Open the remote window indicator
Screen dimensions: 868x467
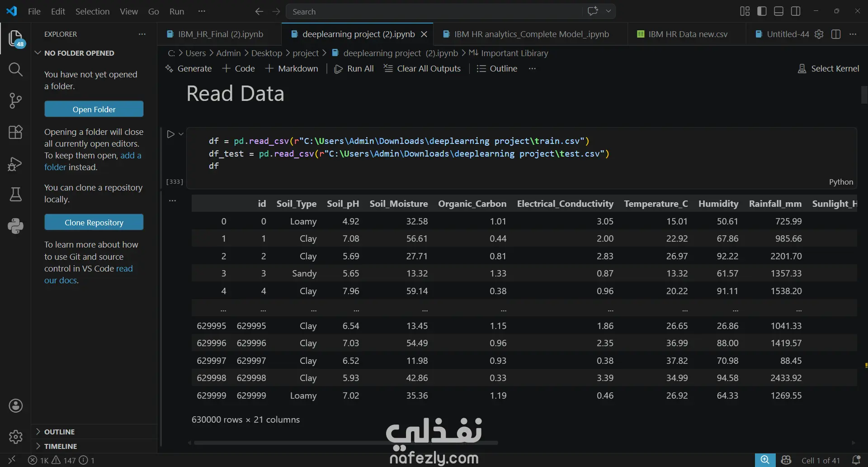12,460
